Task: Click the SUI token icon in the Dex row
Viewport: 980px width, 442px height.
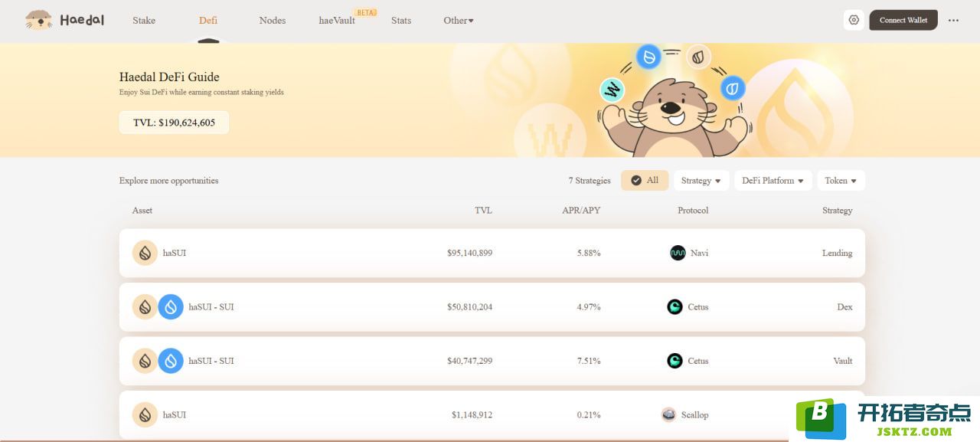Action: coord(171,307)
